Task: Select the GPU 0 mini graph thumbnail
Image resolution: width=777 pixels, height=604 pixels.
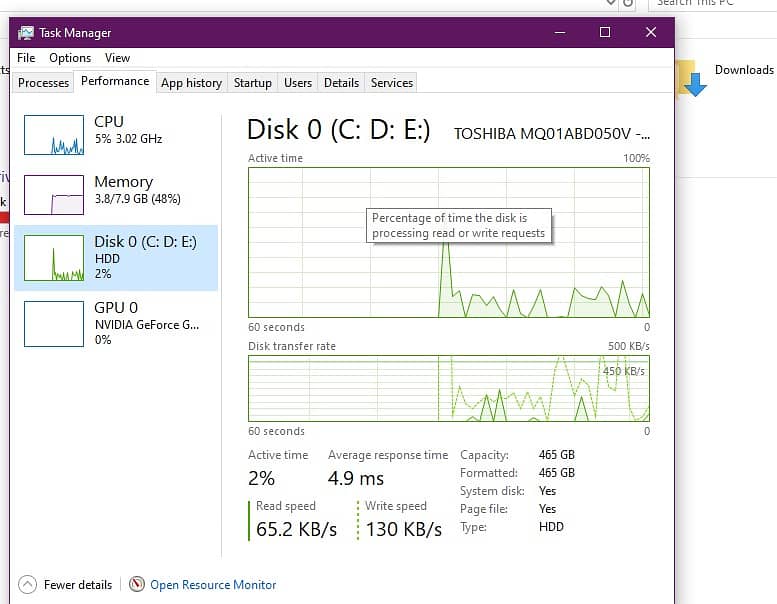Action: pyautogui.click(x=53, y=323)
